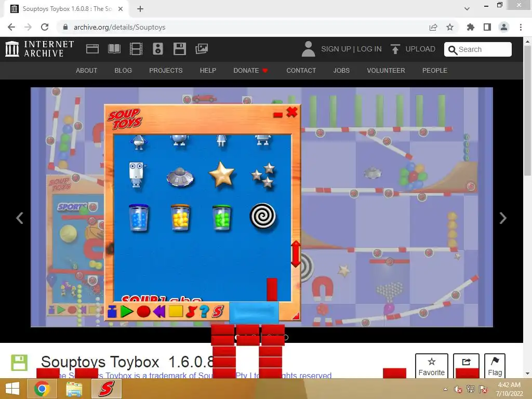Pick the black and white spiral toy
This screenshot has height=399, width=532.
tap(262, 216)
